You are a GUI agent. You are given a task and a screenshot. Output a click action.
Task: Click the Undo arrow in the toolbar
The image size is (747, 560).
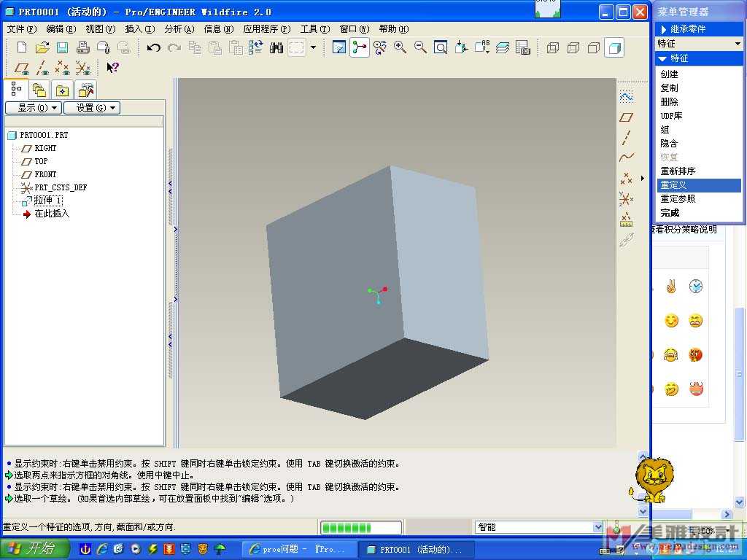[154, 48]
